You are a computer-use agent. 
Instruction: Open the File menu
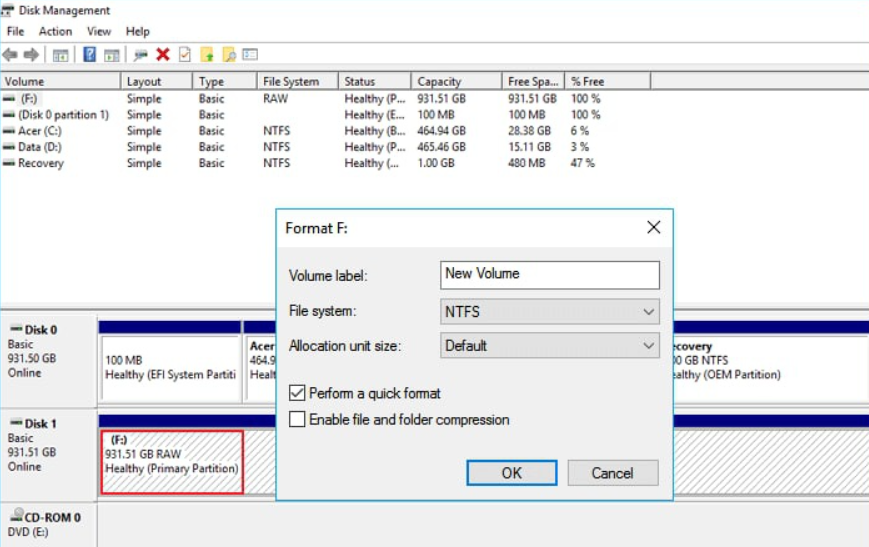click(x=15, y=32)
